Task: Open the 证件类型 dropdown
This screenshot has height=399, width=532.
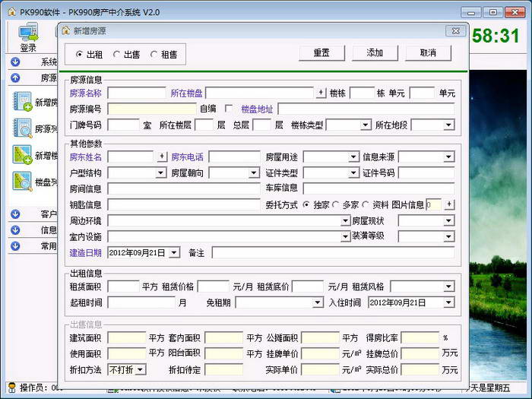Action: [353, 173]
